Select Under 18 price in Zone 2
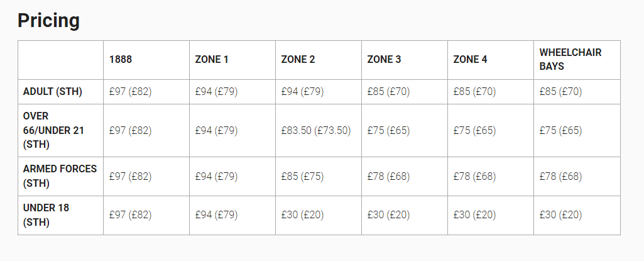This screenshot has height=261, width=644. pyautogui.click(x=302, y=215)
